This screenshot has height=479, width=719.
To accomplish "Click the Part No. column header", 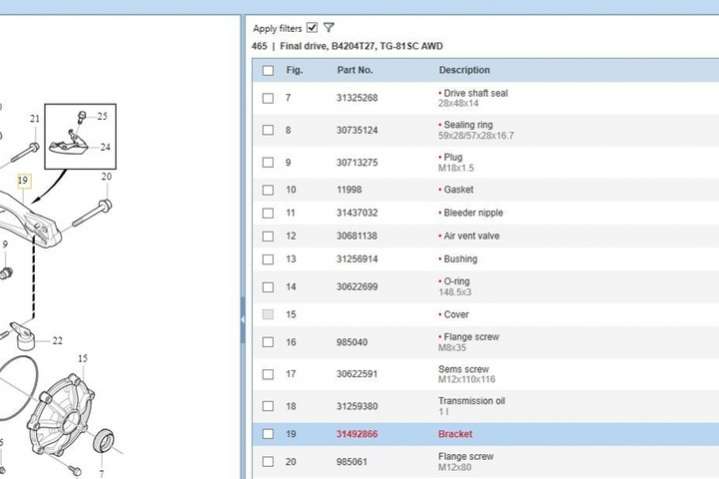I will 354,70.
